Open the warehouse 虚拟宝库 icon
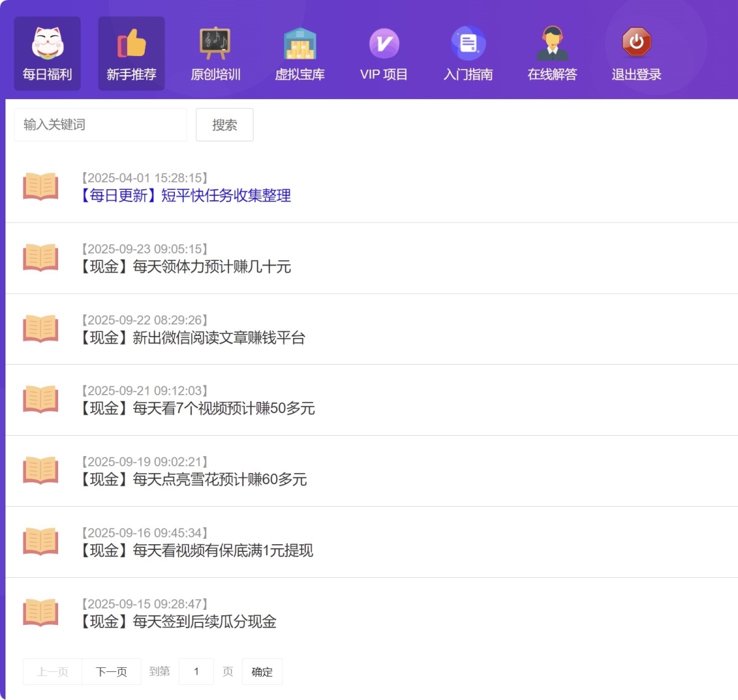The width and height of the screenshot is (738, 700). pyautogui.click(x=299, y=44)
